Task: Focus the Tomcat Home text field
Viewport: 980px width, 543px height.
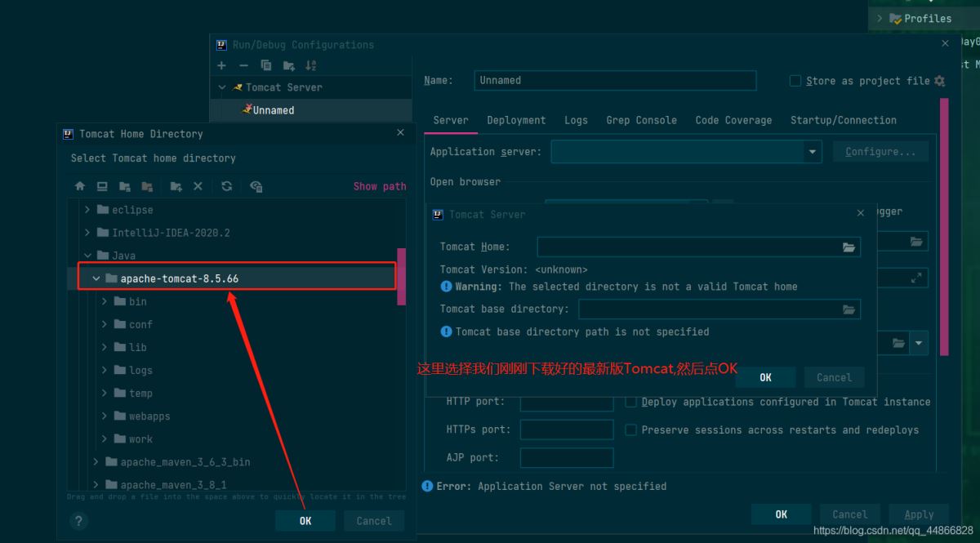Action: tap(688, 247)
